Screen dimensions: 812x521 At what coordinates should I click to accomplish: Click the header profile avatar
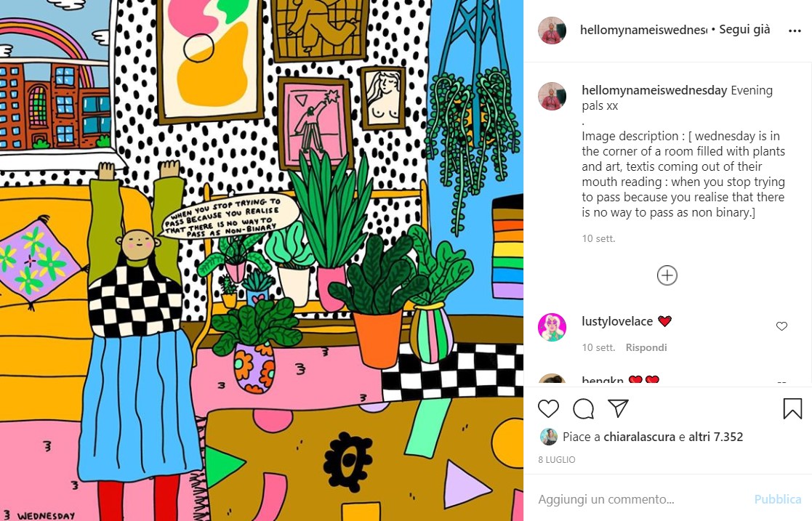pyautogui.click(x=552, y=30)
